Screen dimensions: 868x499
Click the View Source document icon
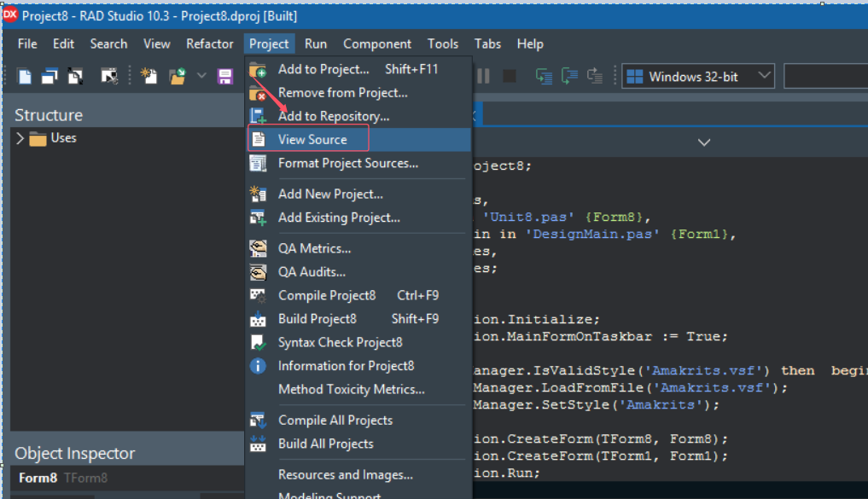(259, 139)
